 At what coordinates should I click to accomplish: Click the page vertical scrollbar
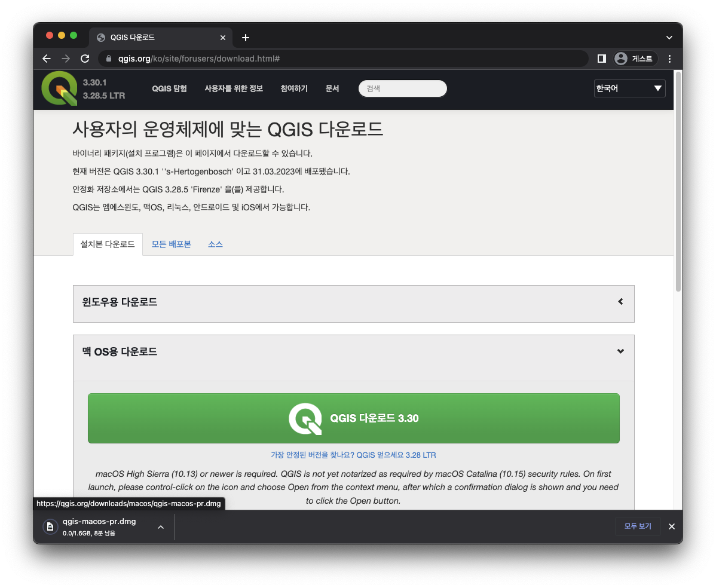tap(678, 182)
